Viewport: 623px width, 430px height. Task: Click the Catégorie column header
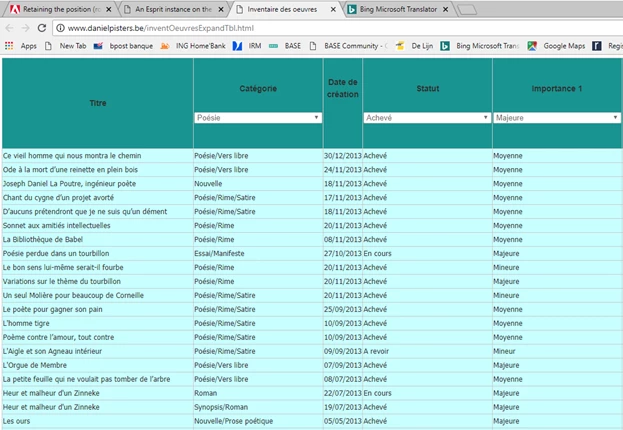258,88
